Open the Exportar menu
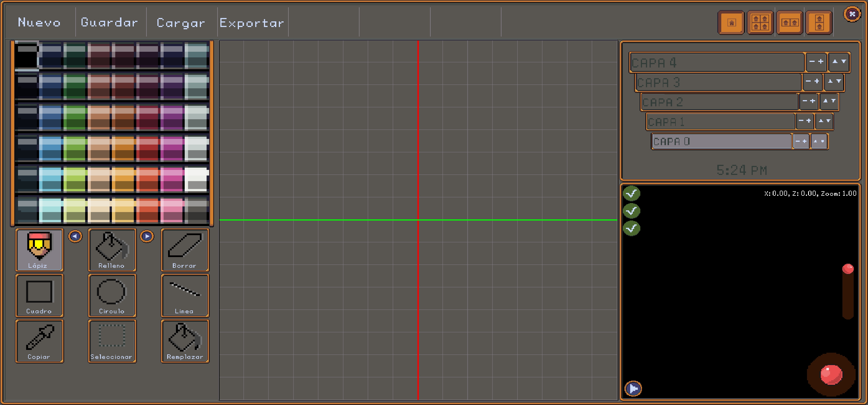The image size is (868, 405). click(x=252, y=22)
